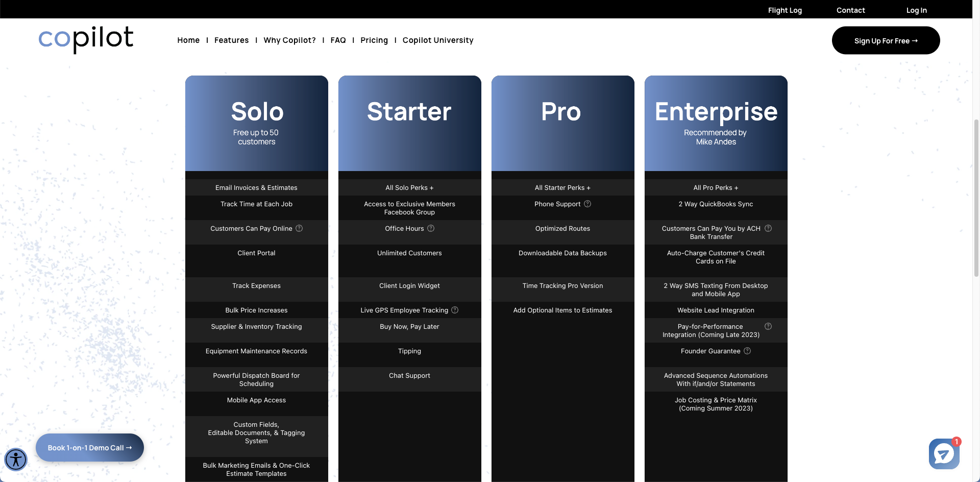The height and width of the screenshot is (482, 980).
Task: Click 'Bulk Price Increases' text
Action: [x=256, y=310]
